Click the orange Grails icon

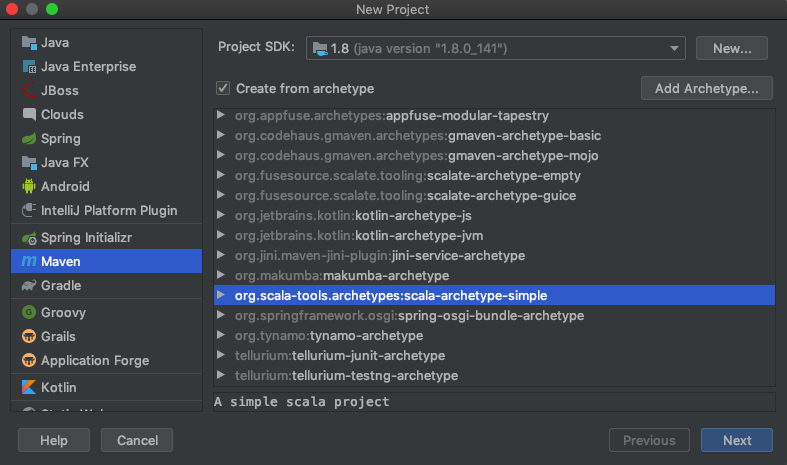point(29,336)
